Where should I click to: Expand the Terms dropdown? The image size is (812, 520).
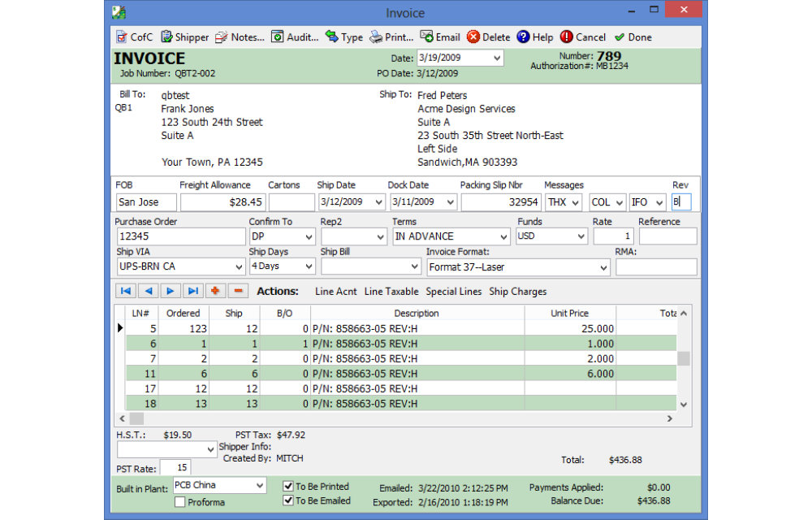(503, 237)
